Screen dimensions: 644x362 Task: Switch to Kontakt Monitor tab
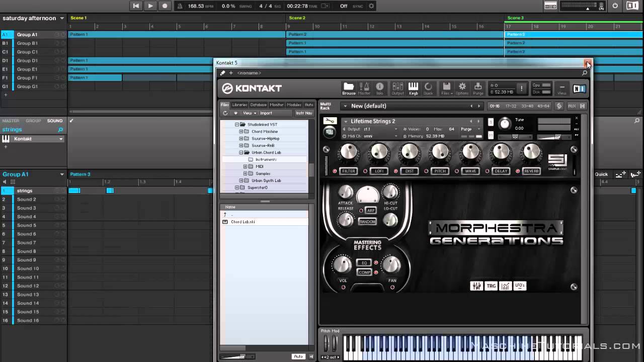277,105
